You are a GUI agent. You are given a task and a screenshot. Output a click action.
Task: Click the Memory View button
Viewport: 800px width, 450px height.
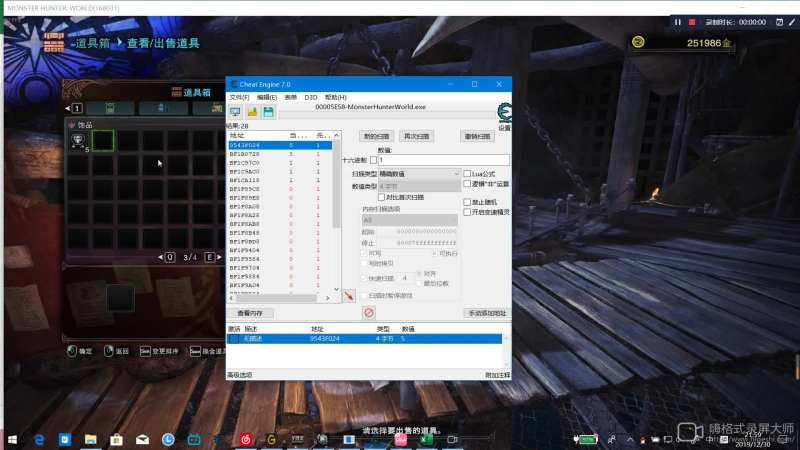pos(250,313)
